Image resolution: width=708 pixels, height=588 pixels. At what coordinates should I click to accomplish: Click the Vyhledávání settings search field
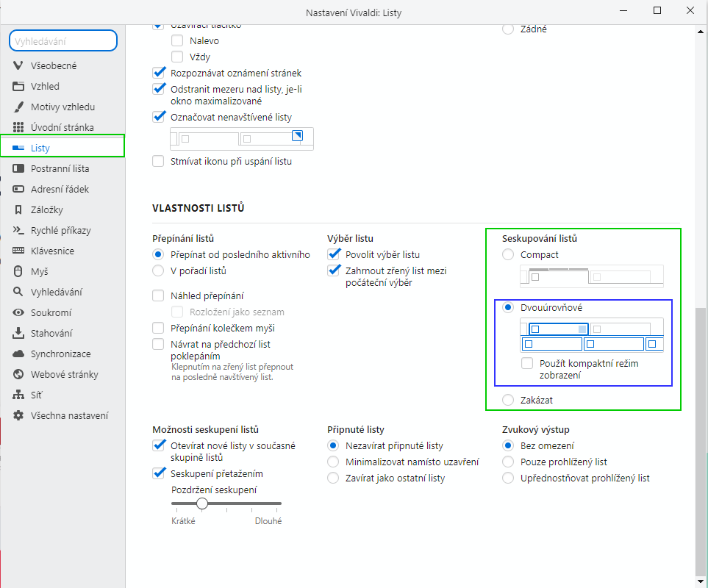click(x=63, y=41)
